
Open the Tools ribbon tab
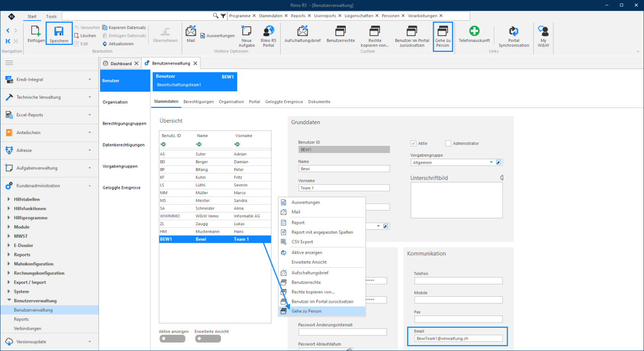[51, 16]
